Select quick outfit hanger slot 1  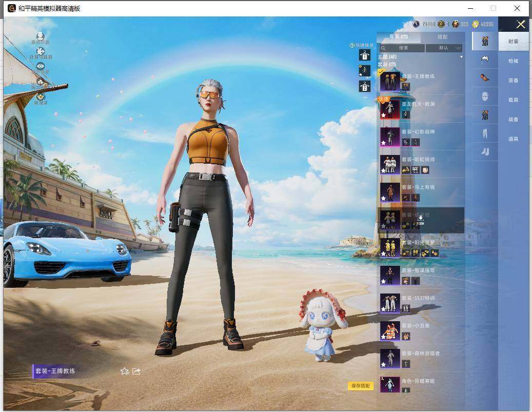tap(365, 55)
